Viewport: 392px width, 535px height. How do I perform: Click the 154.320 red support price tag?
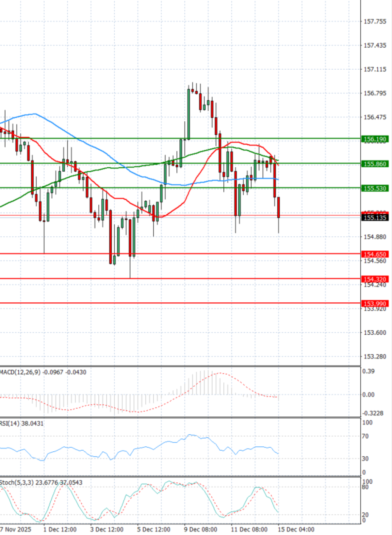tap(375, 279)
